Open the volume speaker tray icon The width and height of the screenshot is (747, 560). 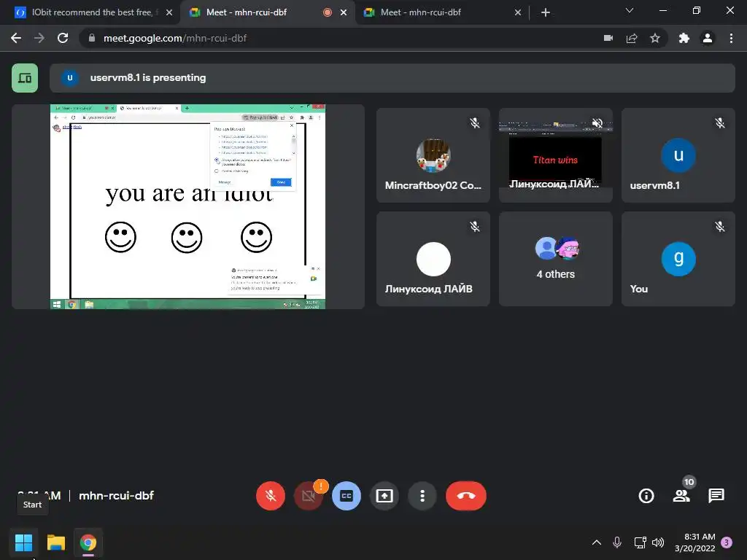coord(658,542)
